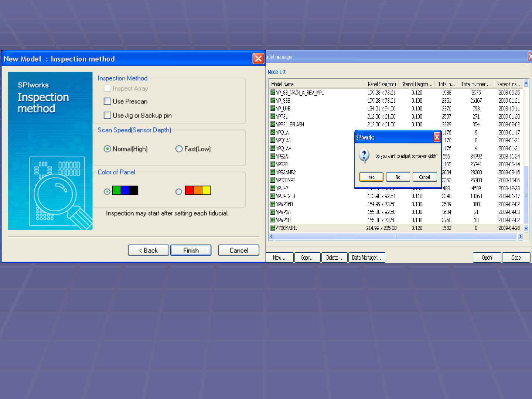Select Fast(Low) scan speed option
The image size is (532, 399).
(179, 149)
